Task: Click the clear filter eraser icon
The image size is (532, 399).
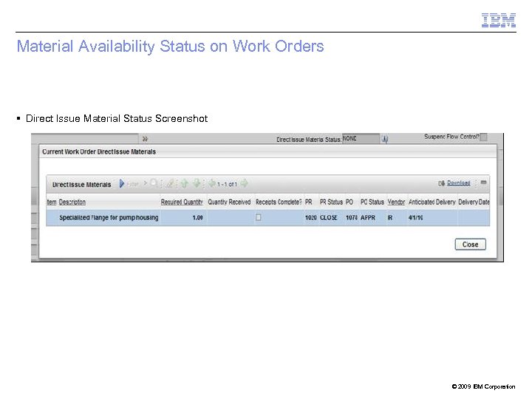Action: coord(171,183)
